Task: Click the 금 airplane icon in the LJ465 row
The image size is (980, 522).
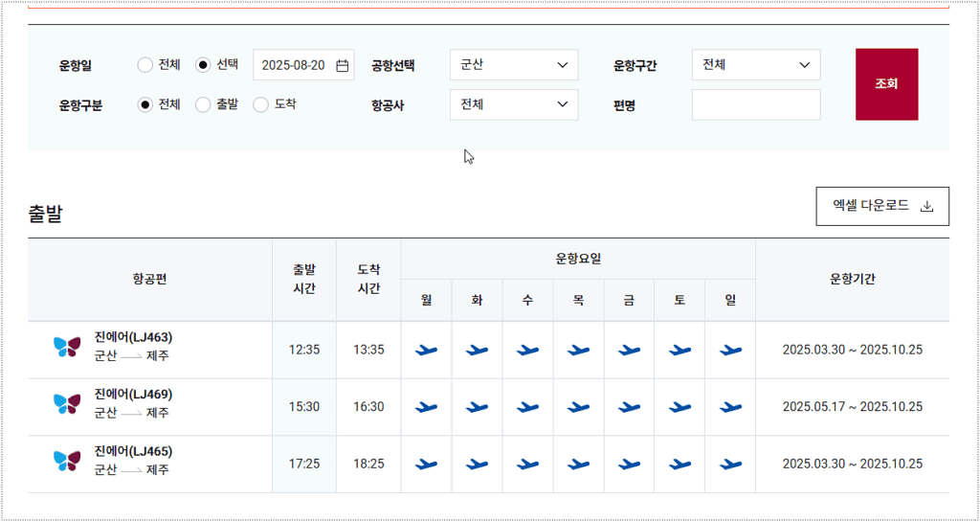Action: [x=630, y=464]
